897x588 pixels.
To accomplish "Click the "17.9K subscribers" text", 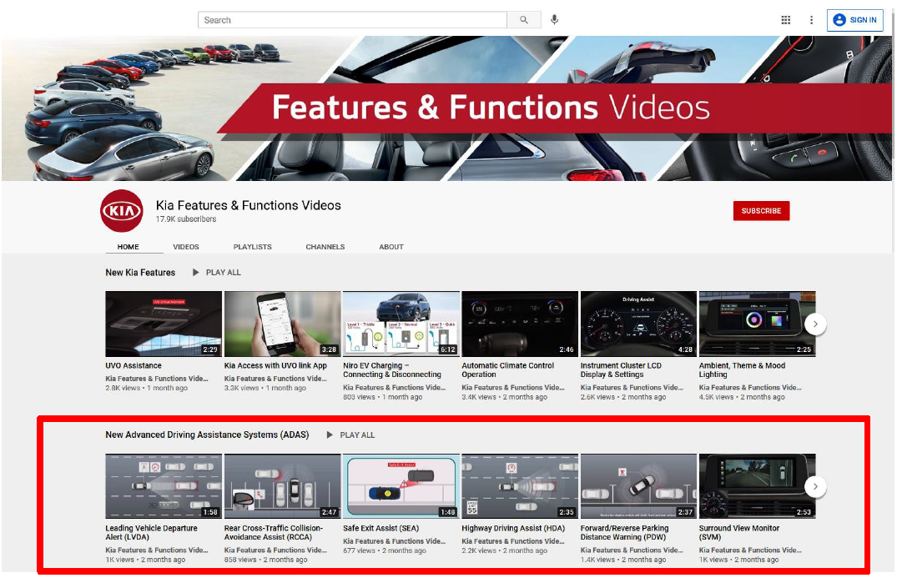I will point(186,219).
